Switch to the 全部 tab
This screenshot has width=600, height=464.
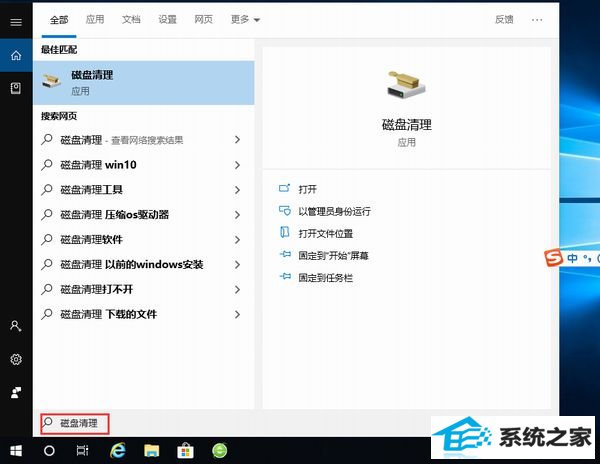[x=59, y=20]
